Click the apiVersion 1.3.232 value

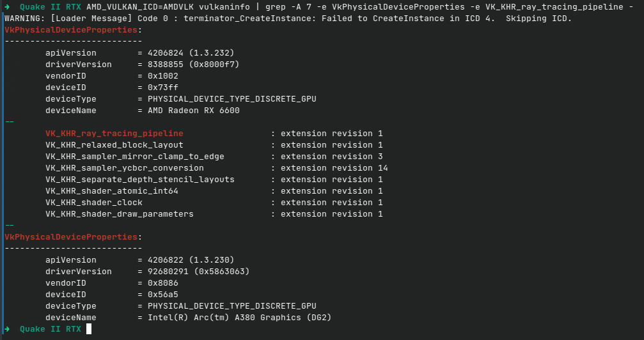[191, 53]
